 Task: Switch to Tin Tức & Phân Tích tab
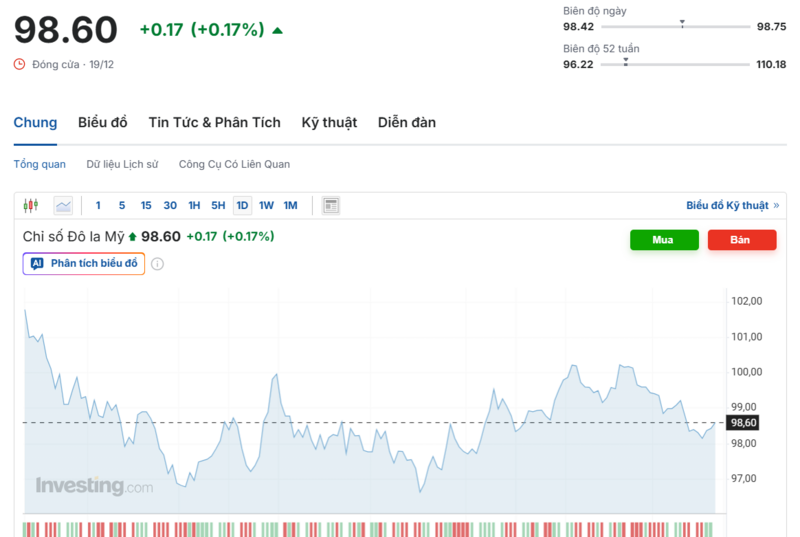coord(214,122)
